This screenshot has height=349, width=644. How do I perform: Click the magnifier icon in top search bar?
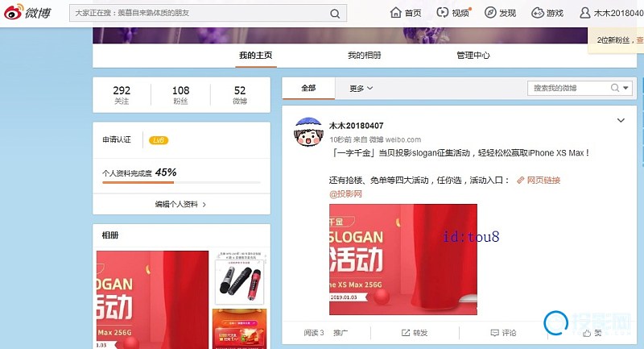pyautogui.click(x=334, y=14)
